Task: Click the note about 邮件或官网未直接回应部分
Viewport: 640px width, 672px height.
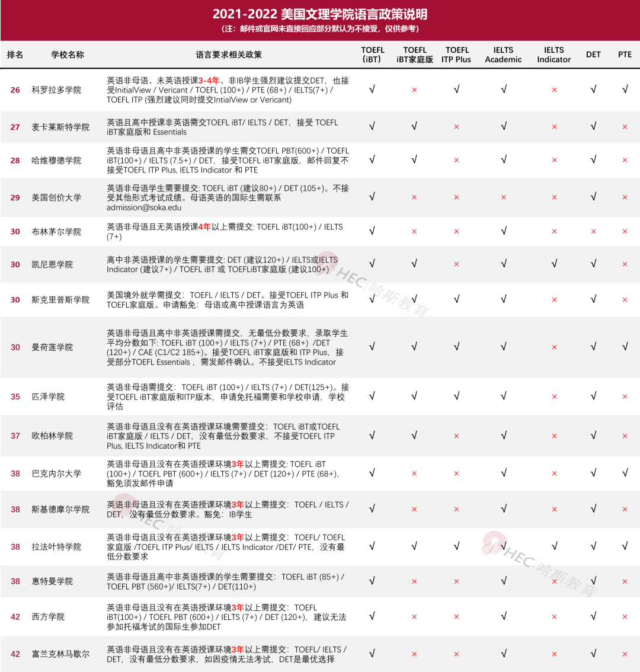Action: pos(320,28)
